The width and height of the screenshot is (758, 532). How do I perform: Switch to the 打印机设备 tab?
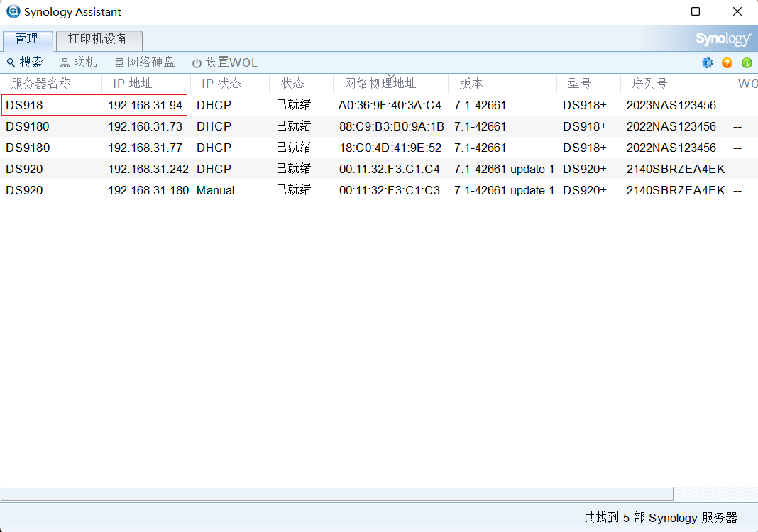98,39
